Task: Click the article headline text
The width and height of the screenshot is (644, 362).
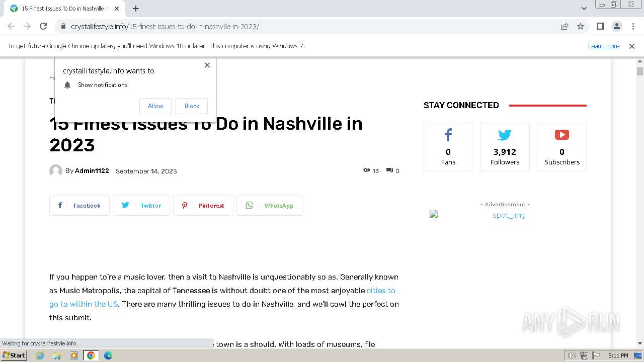Action: pos(206,134)
